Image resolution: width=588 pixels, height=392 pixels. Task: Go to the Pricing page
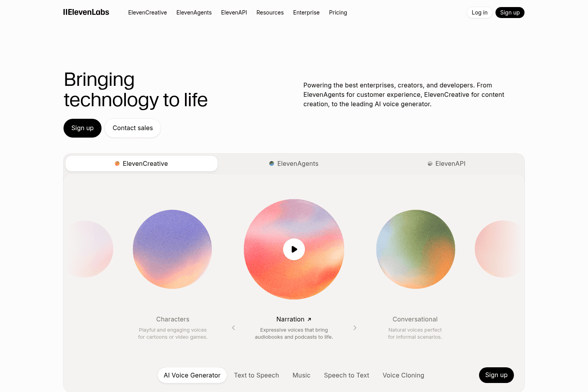(x=338, y=13)
